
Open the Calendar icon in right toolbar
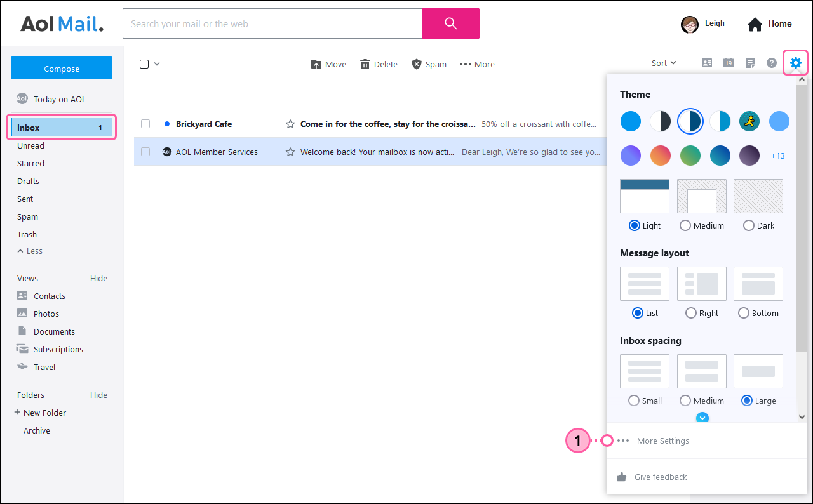point(729,63)
